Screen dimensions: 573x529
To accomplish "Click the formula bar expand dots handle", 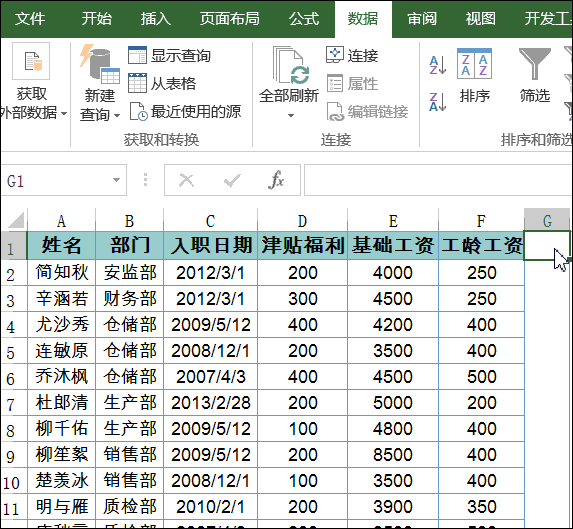I will tap(145, 180).
